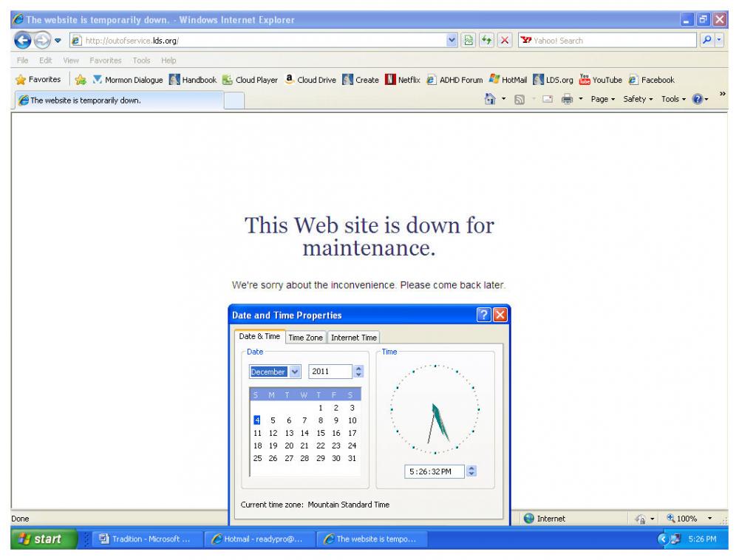Click the time field 5:26:32 PM
739x560 pixels.
(434, 471)
